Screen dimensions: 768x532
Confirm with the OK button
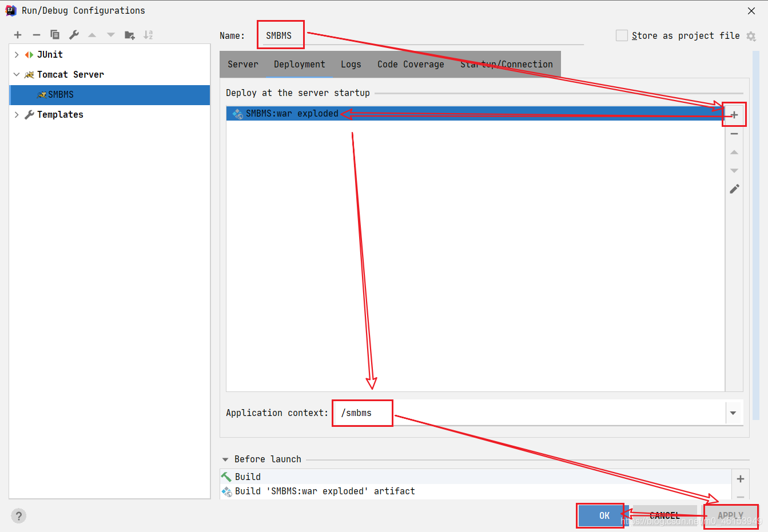(x=604, y=516)
